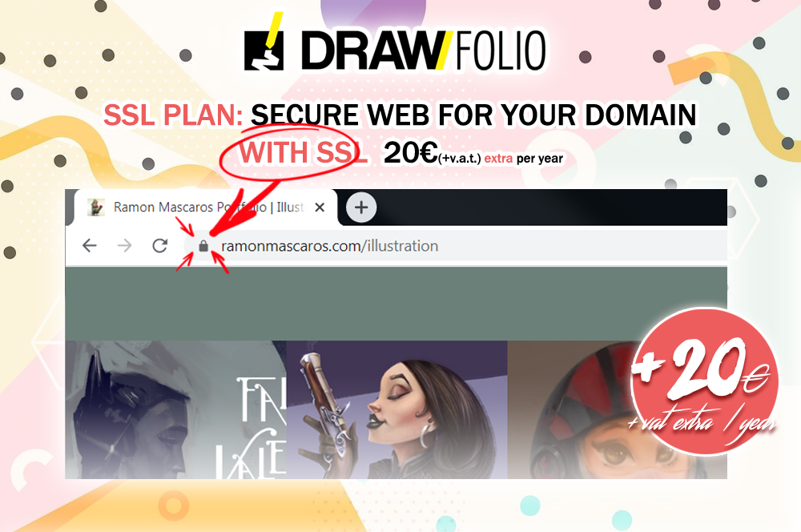Click the 20€ price text

coord(411,152)
